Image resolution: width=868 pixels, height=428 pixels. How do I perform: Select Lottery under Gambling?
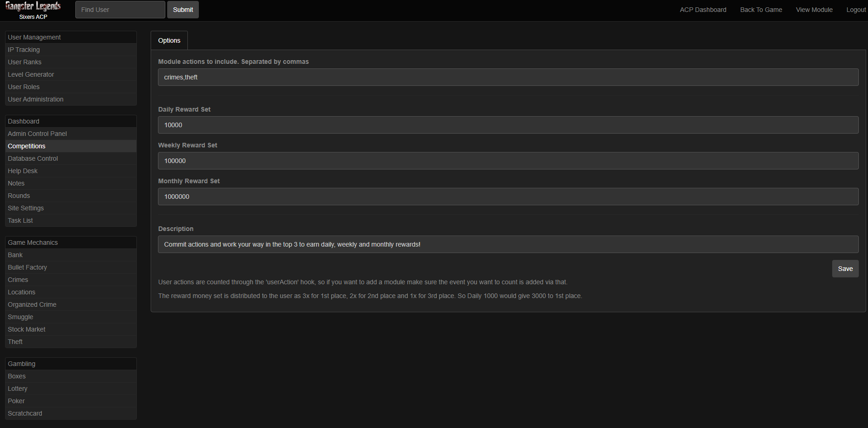click(x=18, y=389)
